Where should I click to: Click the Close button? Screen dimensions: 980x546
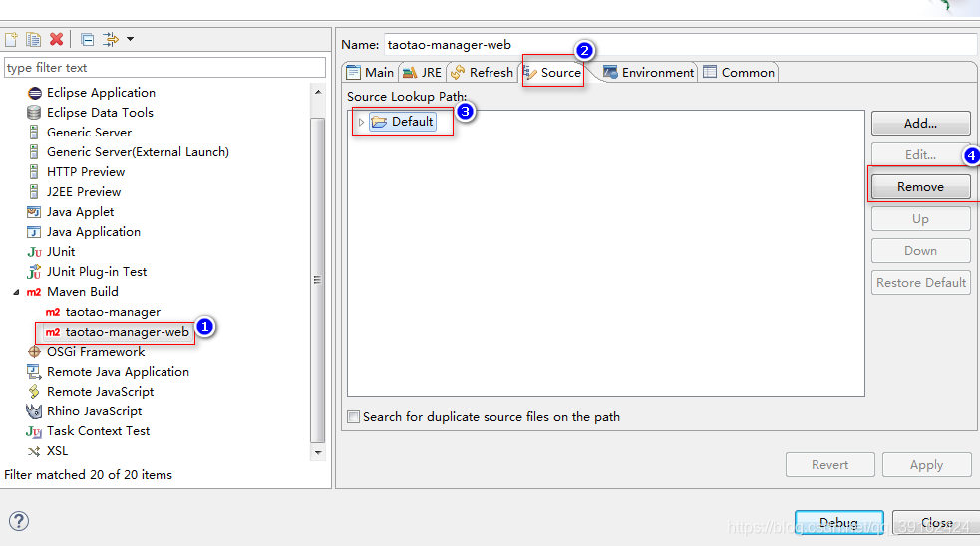point(935,523)
